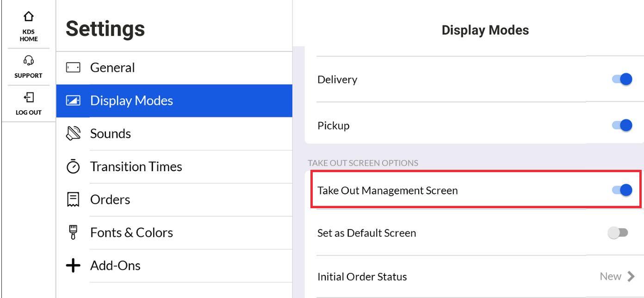Click the General screen icon

[x=74, y=67]
